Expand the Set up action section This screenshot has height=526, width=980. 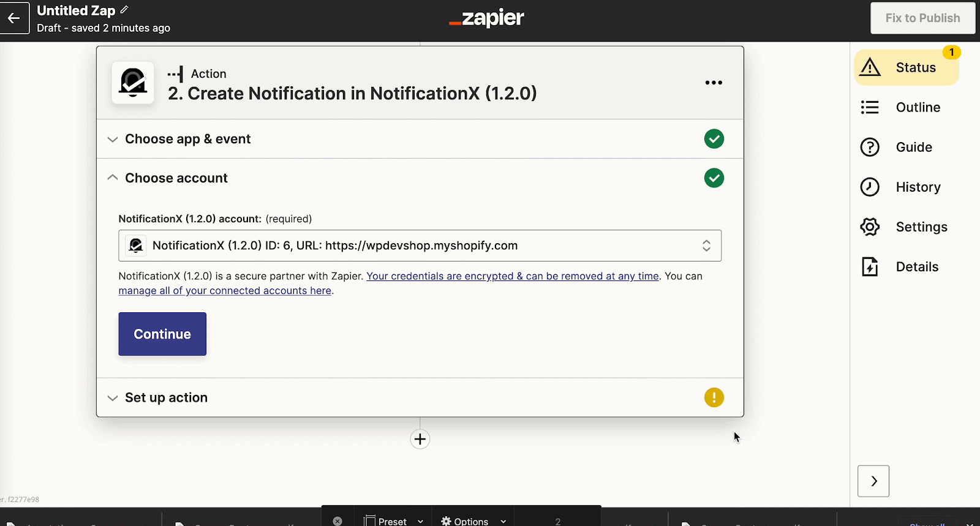420,397
